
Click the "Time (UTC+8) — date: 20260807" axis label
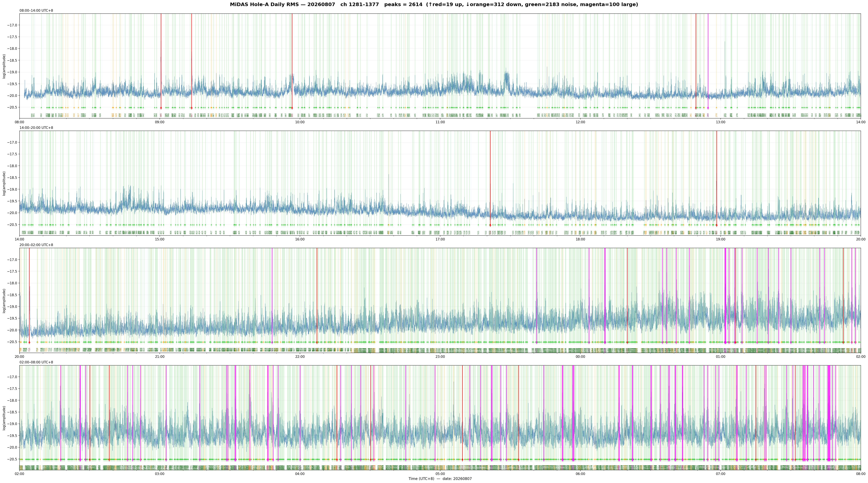440,479
